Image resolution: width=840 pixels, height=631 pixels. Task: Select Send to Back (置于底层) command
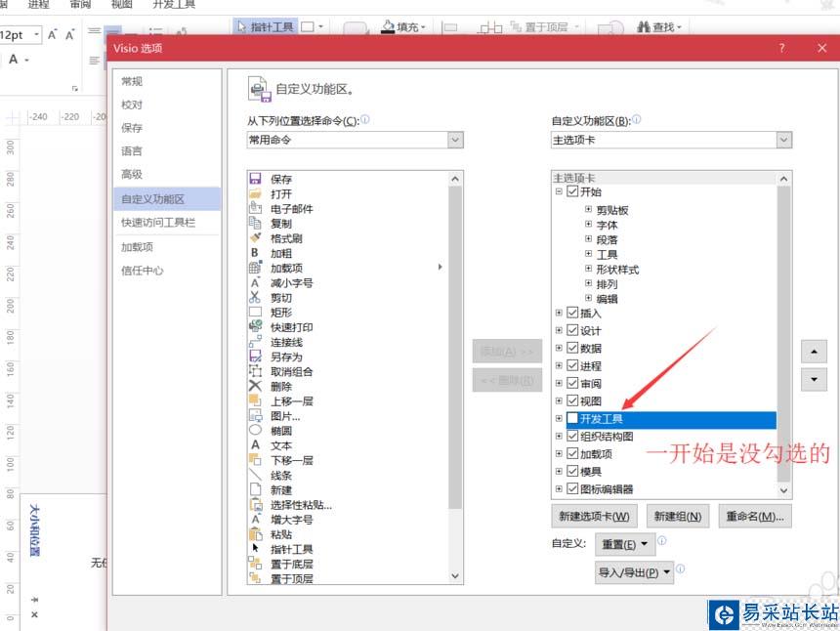[291, 564]
